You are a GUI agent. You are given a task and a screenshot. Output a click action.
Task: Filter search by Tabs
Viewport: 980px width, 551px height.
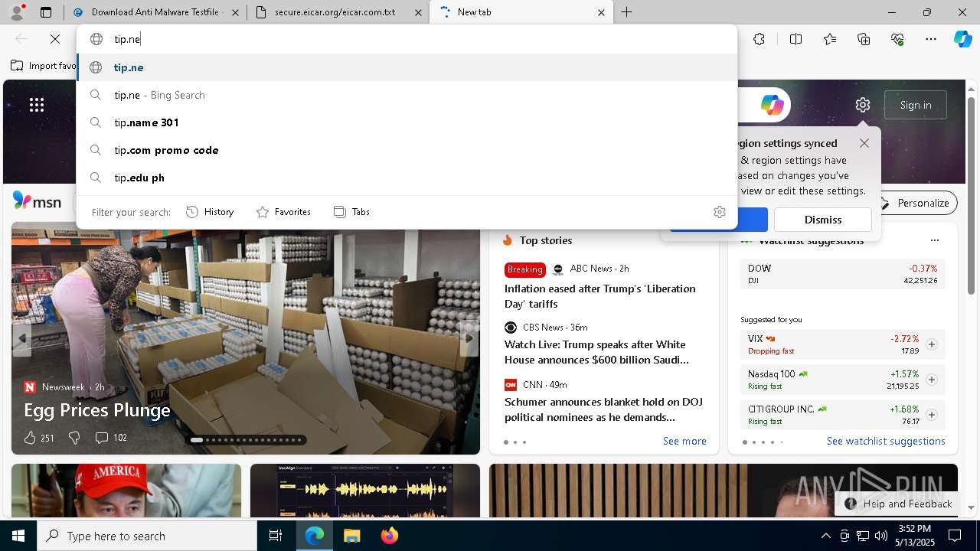[x=352, y=212]
